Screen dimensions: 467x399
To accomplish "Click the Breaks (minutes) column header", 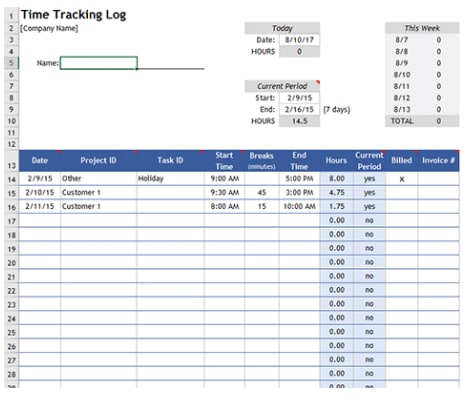I will (262, 161).
